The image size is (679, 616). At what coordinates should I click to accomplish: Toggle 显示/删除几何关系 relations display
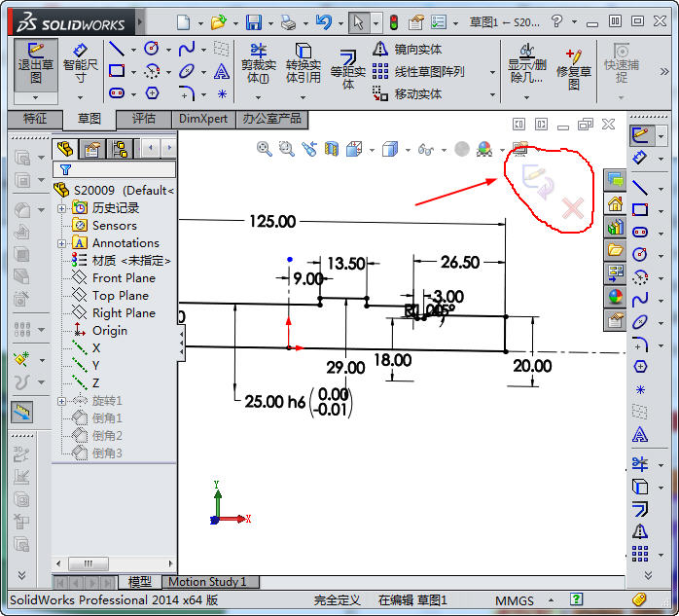click(x=526, y=64)
